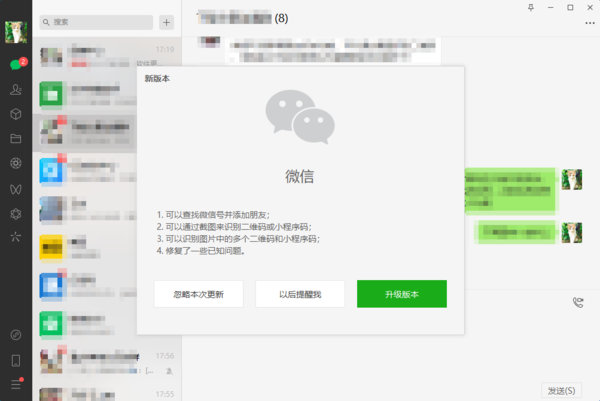Open the Moments aperture icon
Viewport: 600px width, 401px height.
tap(16, 163)
